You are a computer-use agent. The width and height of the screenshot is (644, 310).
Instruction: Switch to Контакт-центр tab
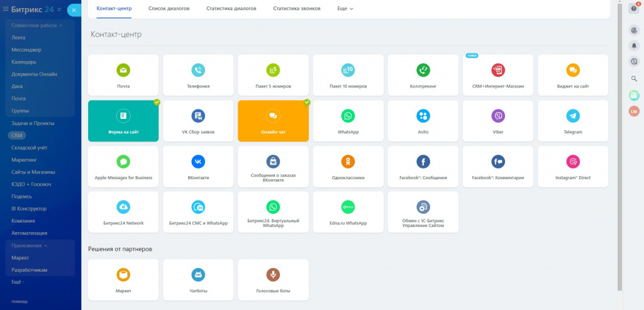click(114, 8)
